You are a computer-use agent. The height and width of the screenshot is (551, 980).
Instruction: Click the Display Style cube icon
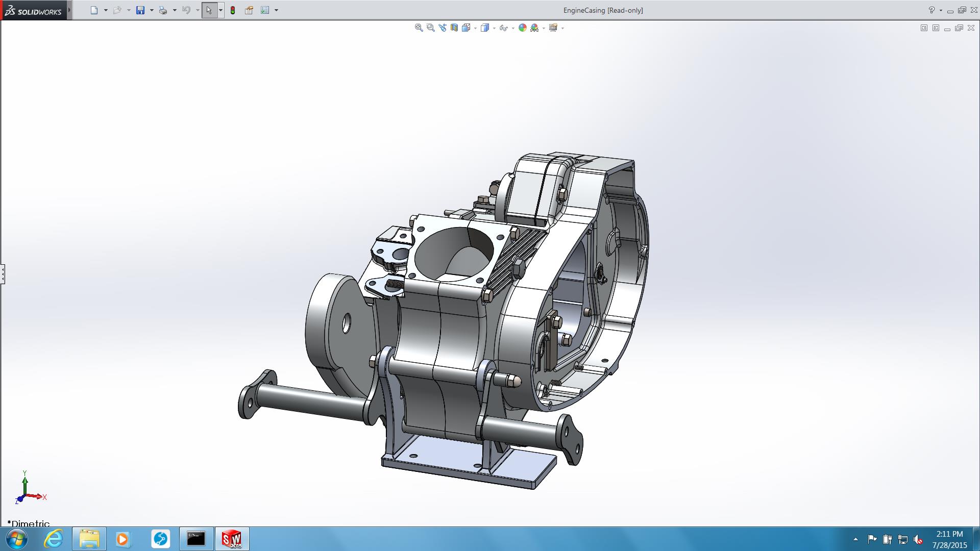point(484,28)
